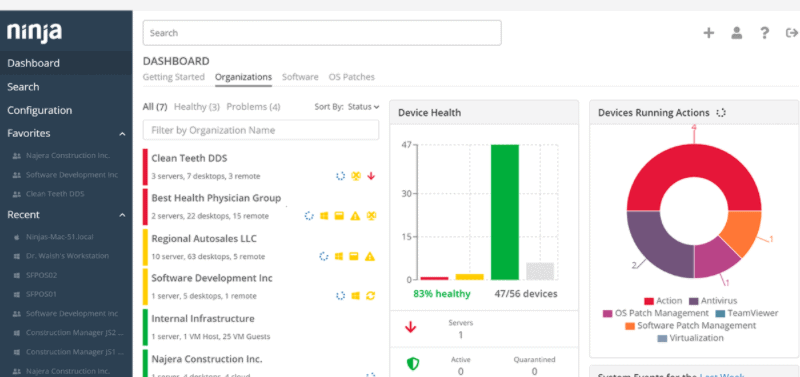Screen dimensions: 800x377
Task: Click the plus add icon in header
Action: coord(709,33)
